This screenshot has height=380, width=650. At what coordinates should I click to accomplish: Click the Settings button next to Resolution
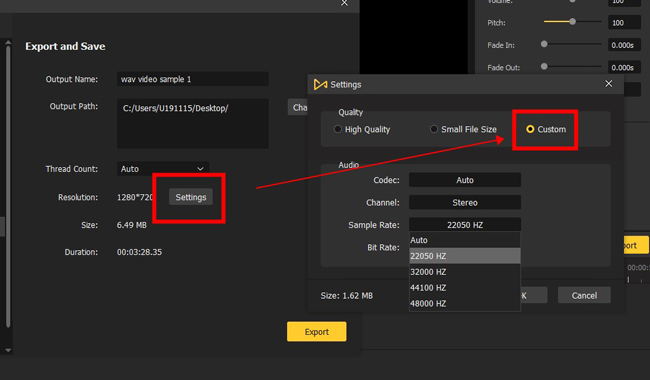(x=191, y=197)
